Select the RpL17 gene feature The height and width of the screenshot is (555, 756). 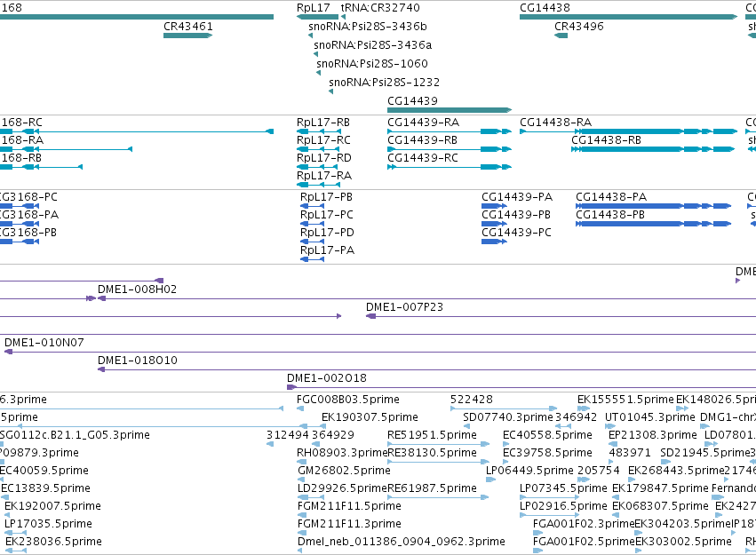(317, 17)
